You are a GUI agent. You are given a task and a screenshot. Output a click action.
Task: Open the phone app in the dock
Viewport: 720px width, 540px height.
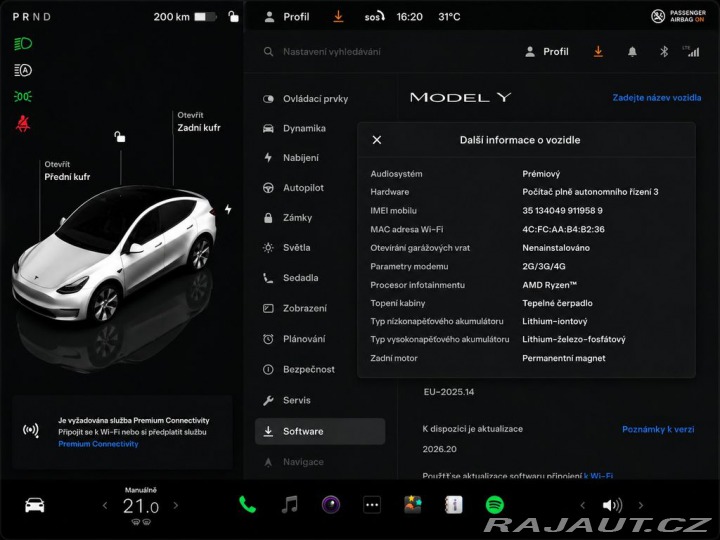[248, 505]
